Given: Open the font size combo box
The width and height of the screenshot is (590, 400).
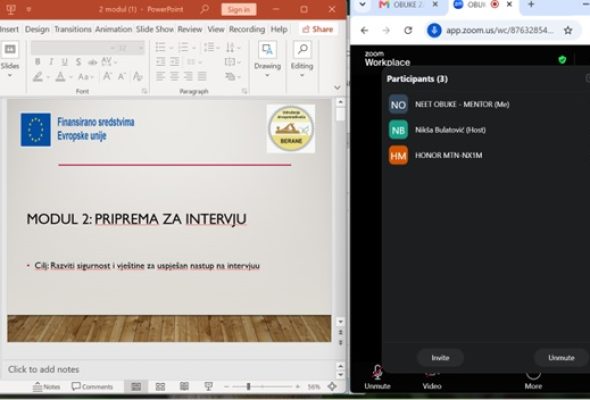Looking at the screenshot, I should [x=130, y=48].
